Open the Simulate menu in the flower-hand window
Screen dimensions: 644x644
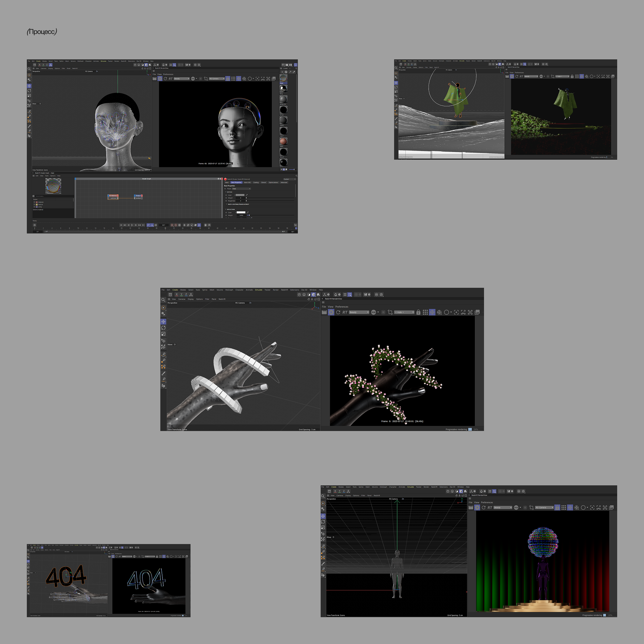coord(258,290)
